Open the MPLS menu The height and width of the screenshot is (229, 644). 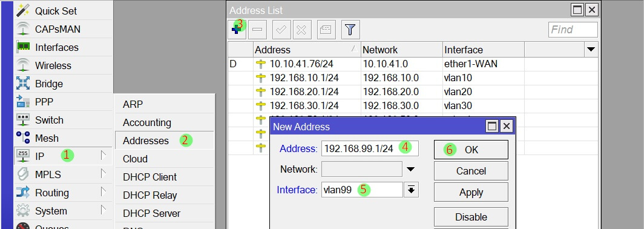tap(63, 174)
